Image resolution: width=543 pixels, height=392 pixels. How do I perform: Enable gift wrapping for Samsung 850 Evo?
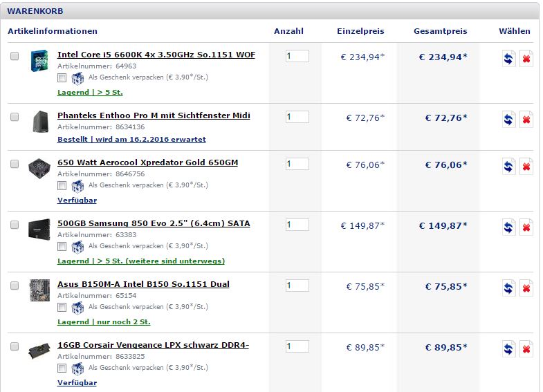coord(62,247)
